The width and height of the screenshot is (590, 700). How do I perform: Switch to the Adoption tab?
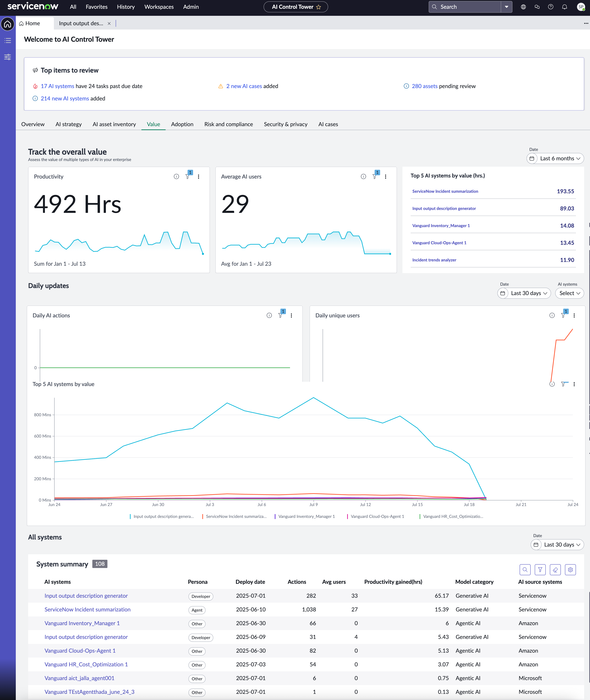(182, 124)
